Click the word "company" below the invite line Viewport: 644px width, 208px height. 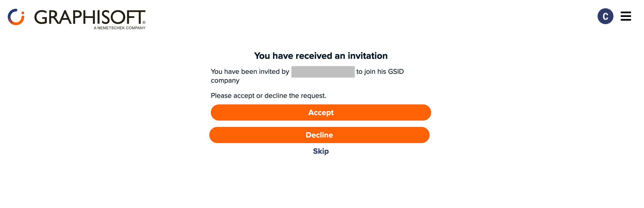coord(225,81)
